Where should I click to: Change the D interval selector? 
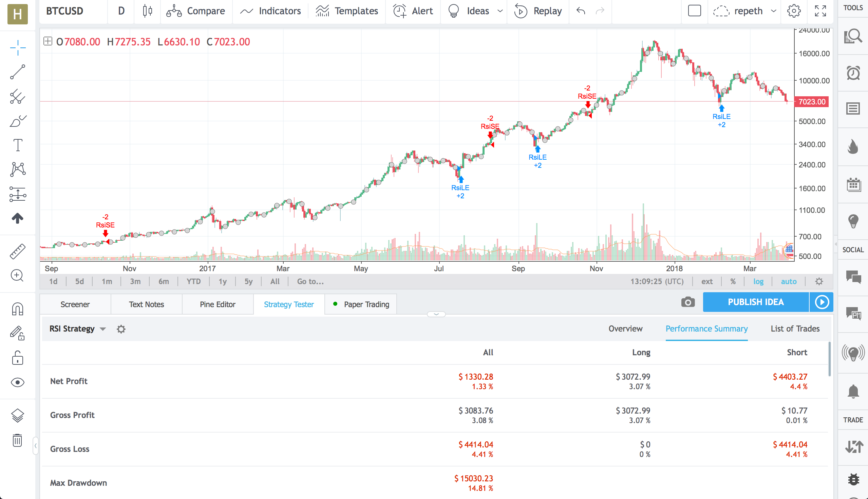click(x=121, y=11)
